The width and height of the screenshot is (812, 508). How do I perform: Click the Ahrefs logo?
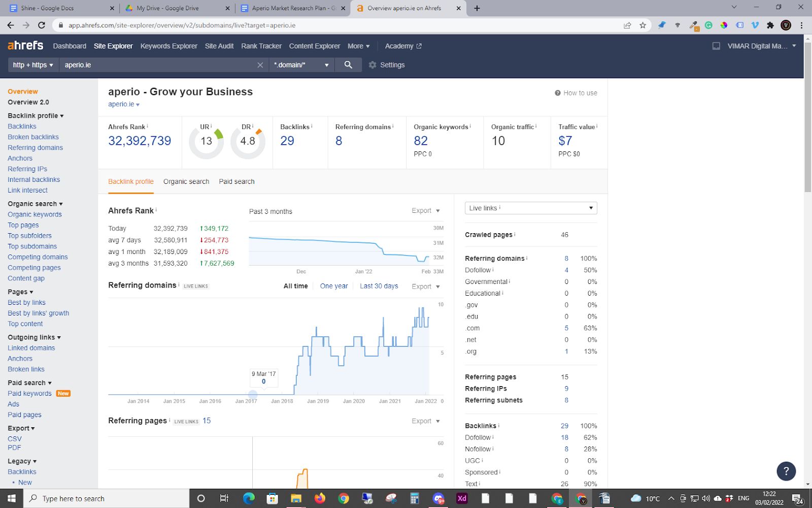pos(25,46)
